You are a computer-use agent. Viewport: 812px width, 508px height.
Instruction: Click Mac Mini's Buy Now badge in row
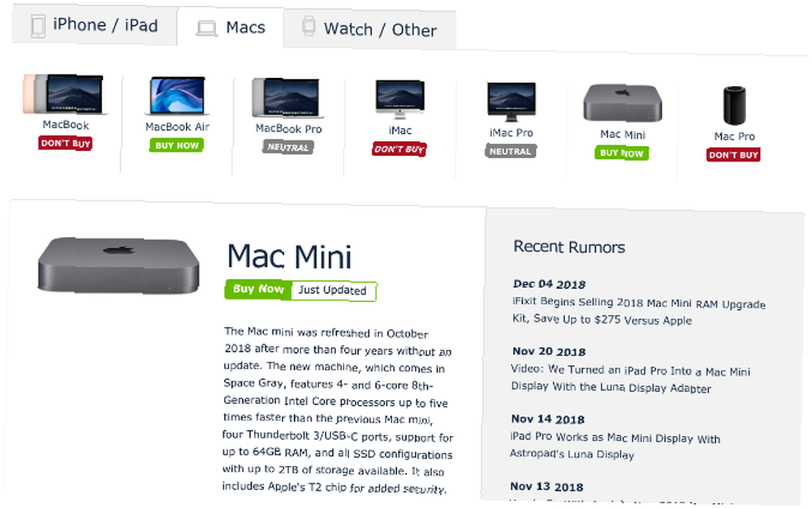622,153
